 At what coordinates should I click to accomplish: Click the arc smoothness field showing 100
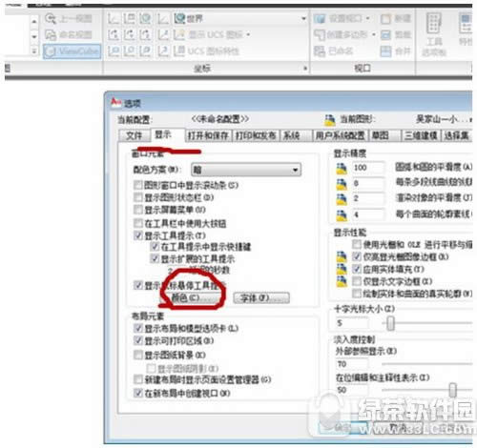tap(367, 168)
